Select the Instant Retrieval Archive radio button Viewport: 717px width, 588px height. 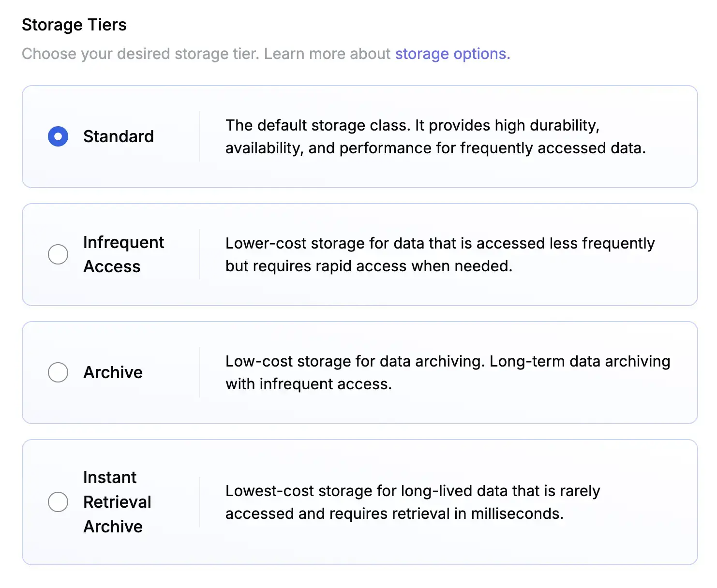click(x=58, y=502)
